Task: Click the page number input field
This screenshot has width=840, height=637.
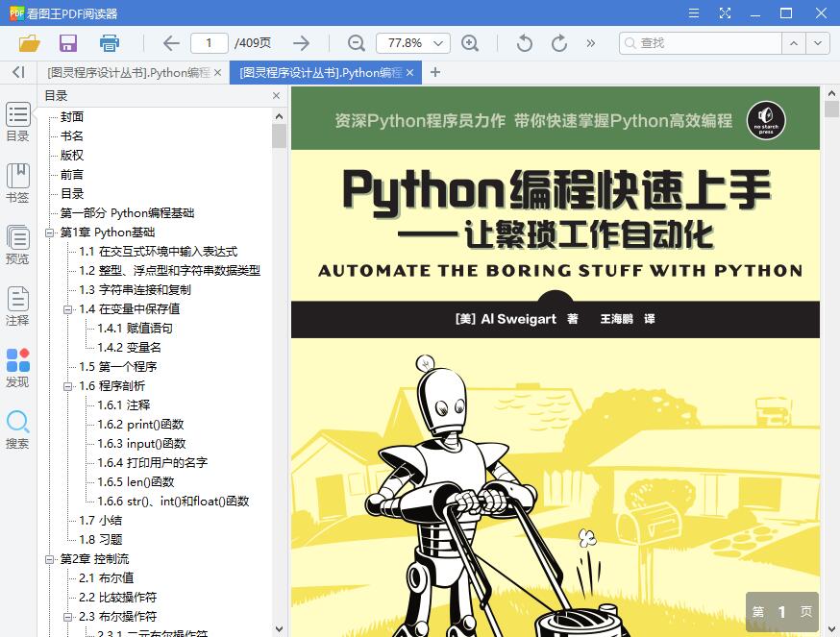Action: (210, 43)
